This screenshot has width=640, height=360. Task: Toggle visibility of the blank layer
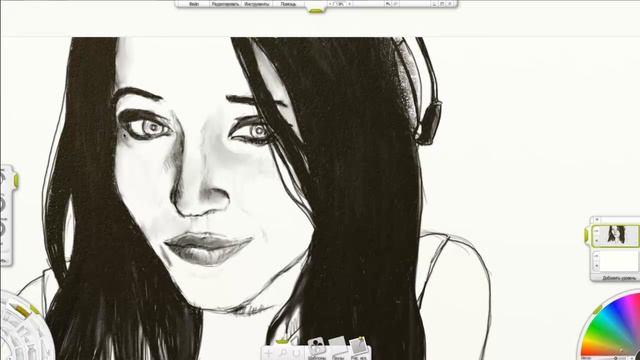tap(596, 256)
